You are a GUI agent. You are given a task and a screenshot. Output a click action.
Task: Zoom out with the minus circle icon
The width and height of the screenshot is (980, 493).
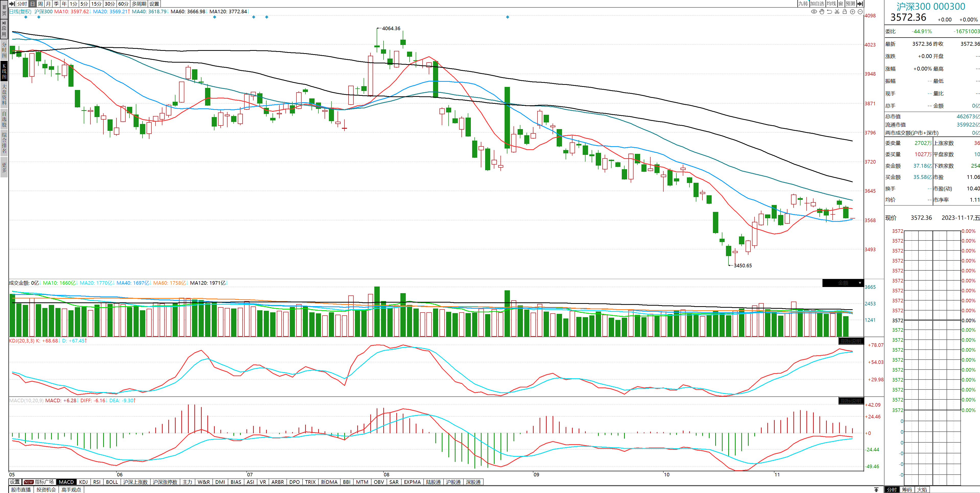(x=860, y=12)
